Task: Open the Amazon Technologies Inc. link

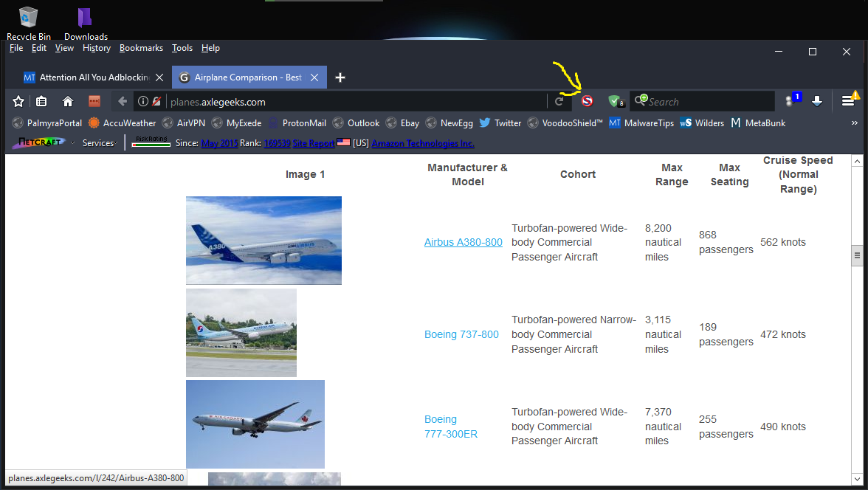Action: [x=422, y=143]
